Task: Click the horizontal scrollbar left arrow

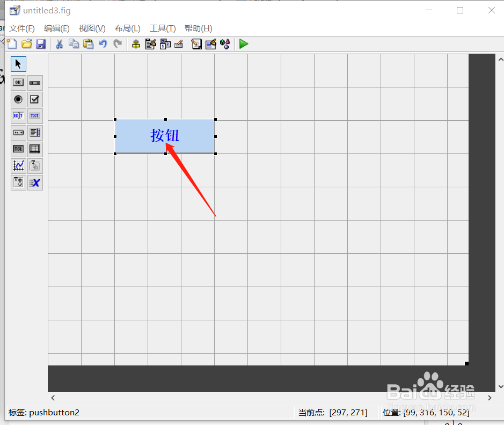Action: [x=53, y=398]
